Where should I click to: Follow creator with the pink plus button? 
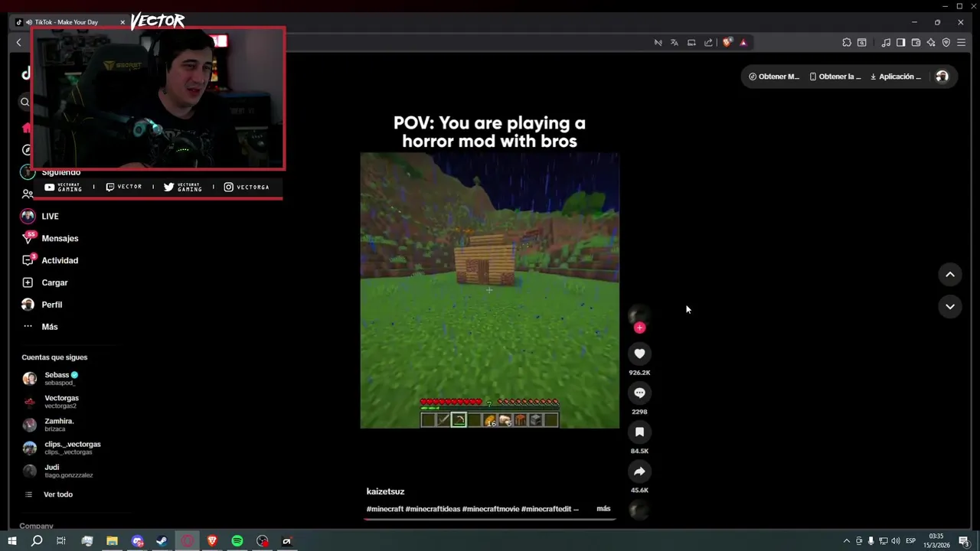click(x=640, y=328)
